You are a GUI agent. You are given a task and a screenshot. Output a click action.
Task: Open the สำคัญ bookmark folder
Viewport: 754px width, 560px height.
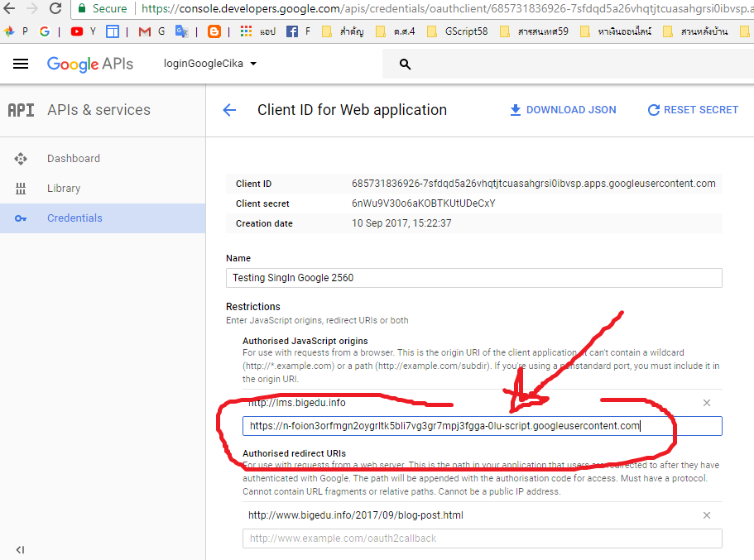click(343, 31)
